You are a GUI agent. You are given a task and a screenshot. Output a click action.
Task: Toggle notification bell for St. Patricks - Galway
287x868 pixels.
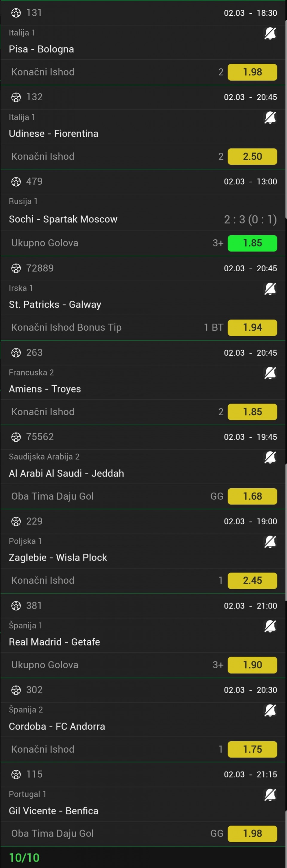(270, 289)
